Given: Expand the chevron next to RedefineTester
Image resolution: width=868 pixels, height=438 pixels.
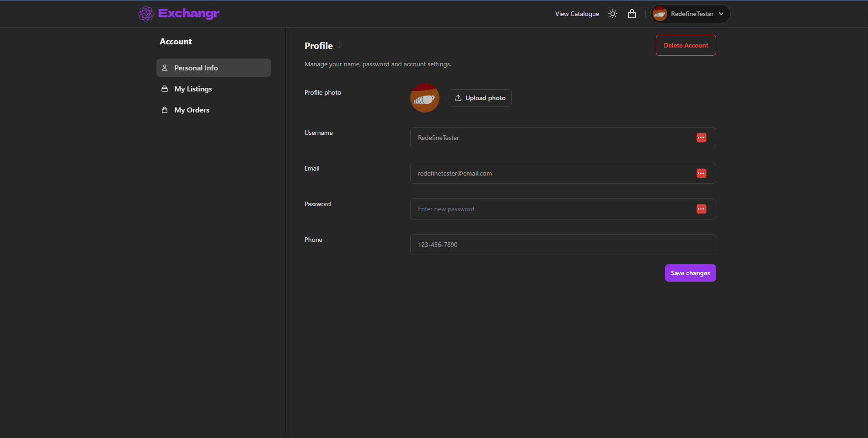Looking at the screenshot, I should (x=721, y=14).
